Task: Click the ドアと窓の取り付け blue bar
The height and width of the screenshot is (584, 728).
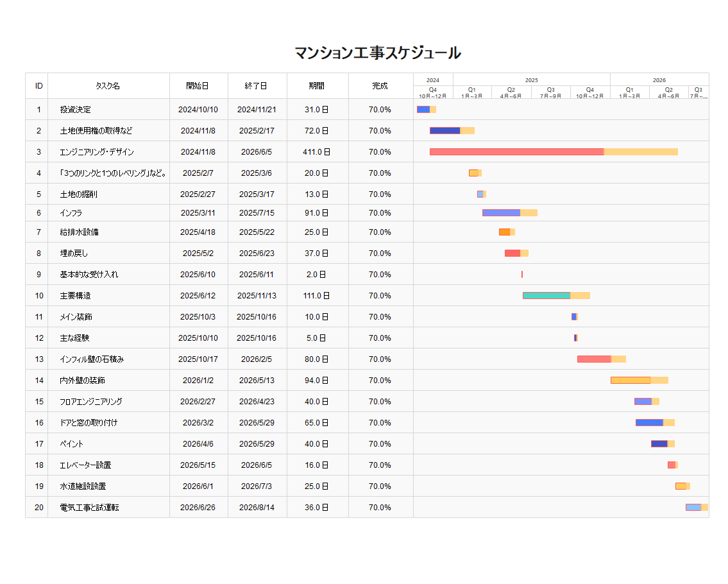Action: click(x=649, y=423)
